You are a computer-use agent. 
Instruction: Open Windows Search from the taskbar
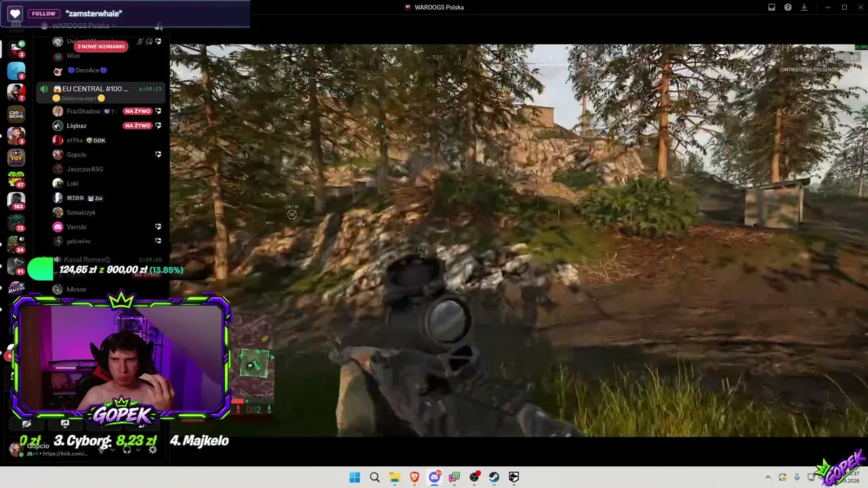click(x=374, y=477)
